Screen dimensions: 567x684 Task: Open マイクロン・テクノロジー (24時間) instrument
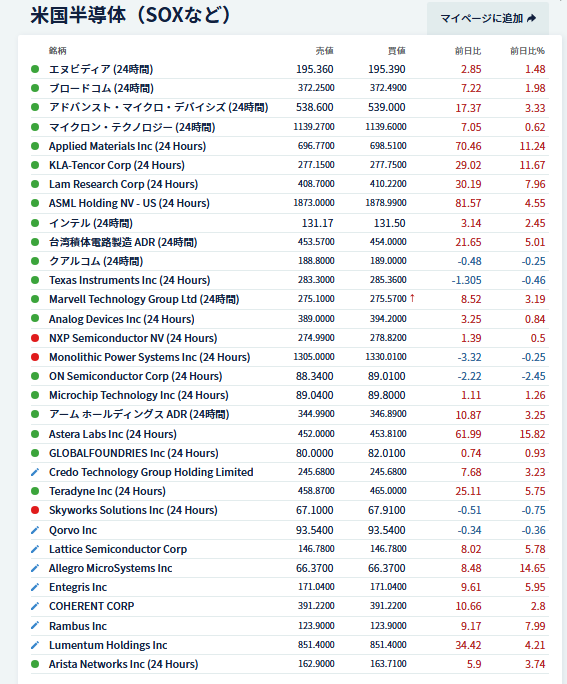[132, 127]
